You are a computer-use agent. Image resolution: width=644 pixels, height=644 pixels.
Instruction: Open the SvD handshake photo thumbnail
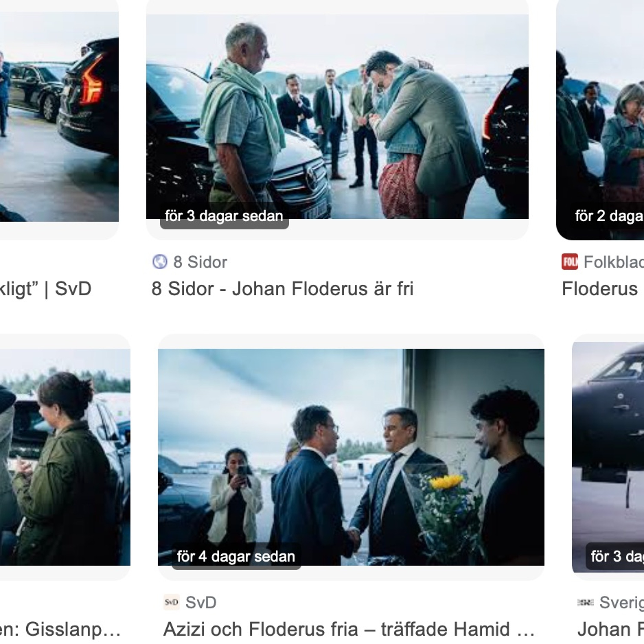(351, 457)
